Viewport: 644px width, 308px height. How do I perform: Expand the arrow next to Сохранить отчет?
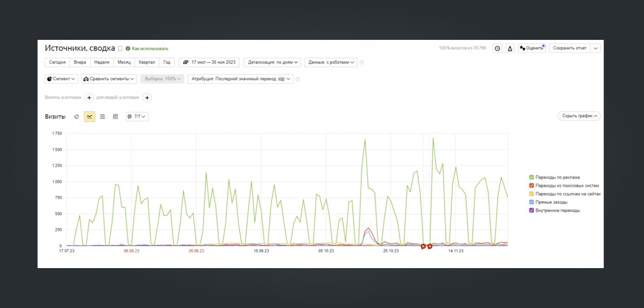(595, 48)
